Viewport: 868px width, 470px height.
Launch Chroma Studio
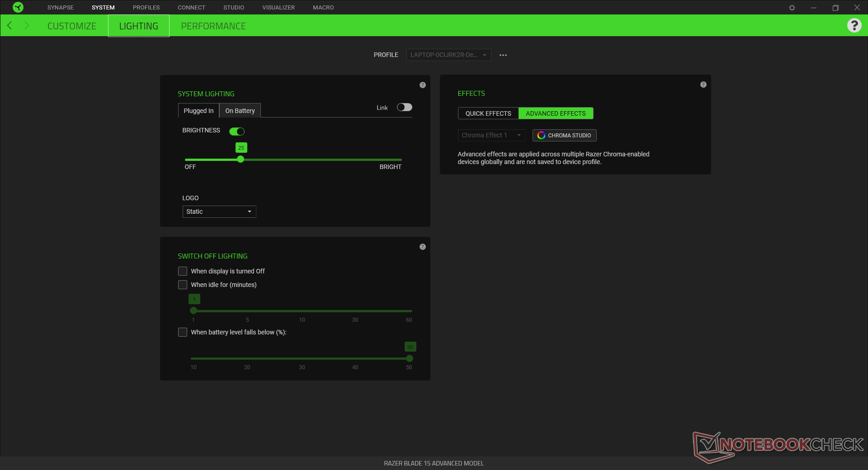565,136
